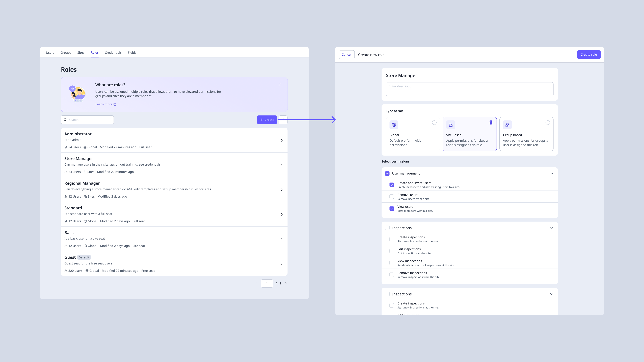Switch to the Groups tab
This screenshot has height=362, width=644.
point(66,52)
